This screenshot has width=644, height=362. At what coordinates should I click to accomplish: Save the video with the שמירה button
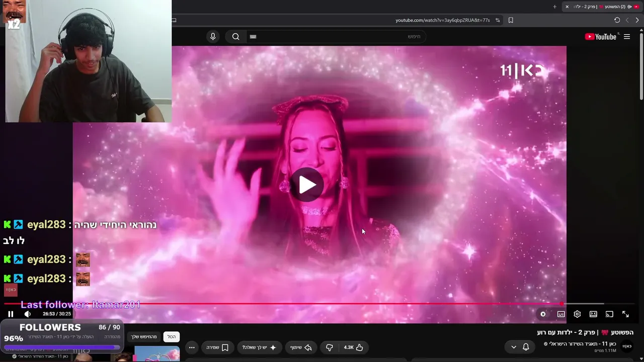[217, 347]
